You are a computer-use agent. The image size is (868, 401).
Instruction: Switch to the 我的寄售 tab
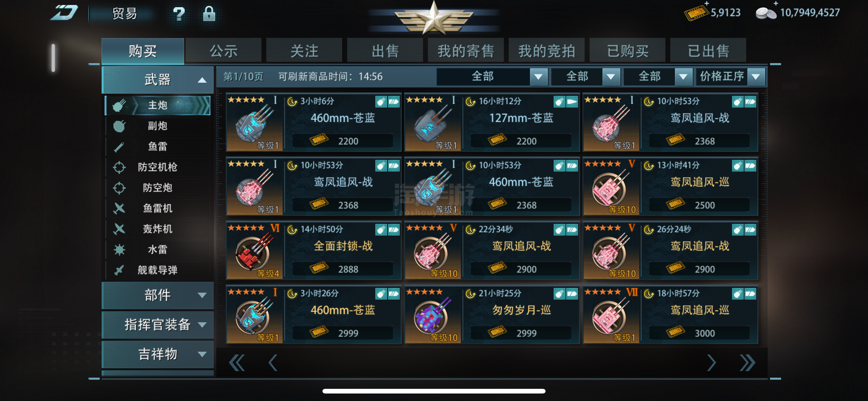pos(466,51)
